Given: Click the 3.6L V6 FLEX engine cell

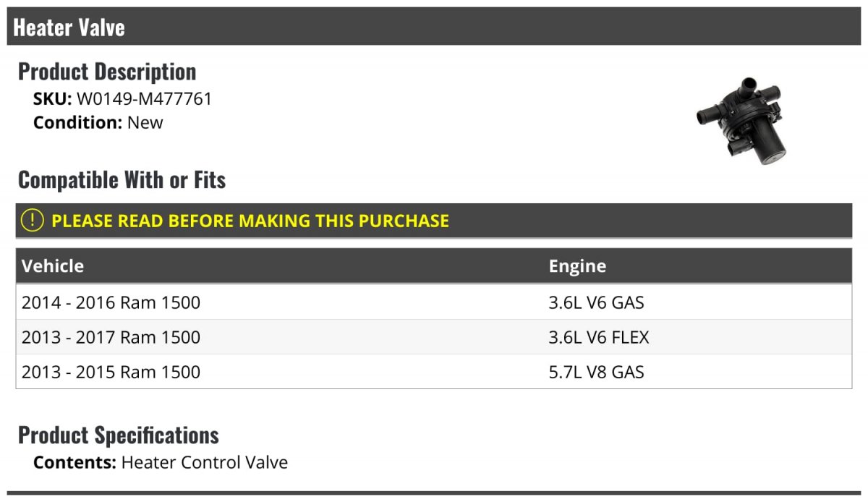Looking at the screenshot, I should pyautogui.click(x=599, y=337).
